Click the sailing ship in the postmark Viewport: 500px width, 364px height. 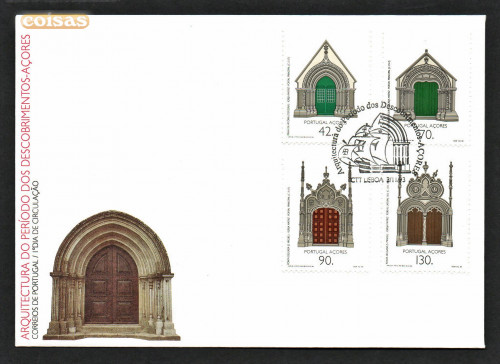(x=363, y=144)
